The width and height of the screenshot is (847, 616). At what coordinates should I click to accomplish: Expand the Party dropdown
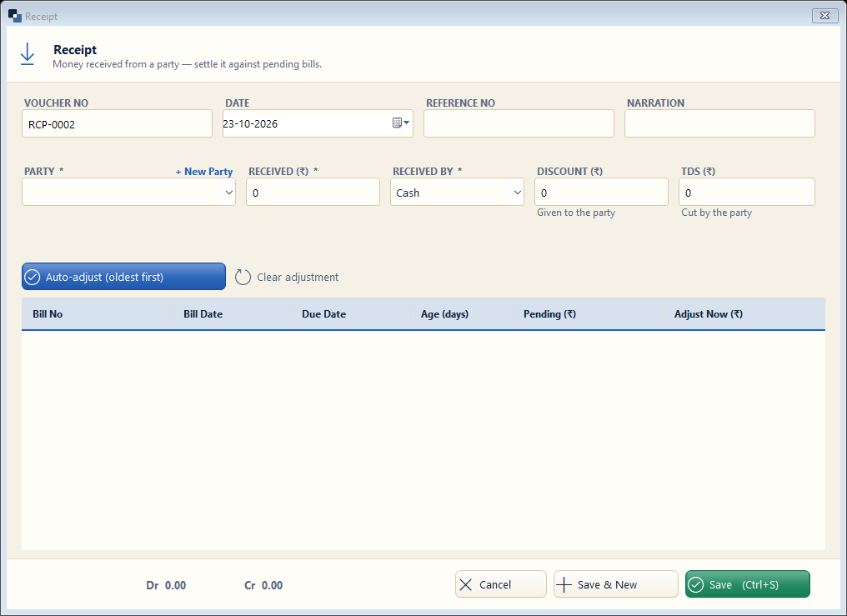point(229,193)
